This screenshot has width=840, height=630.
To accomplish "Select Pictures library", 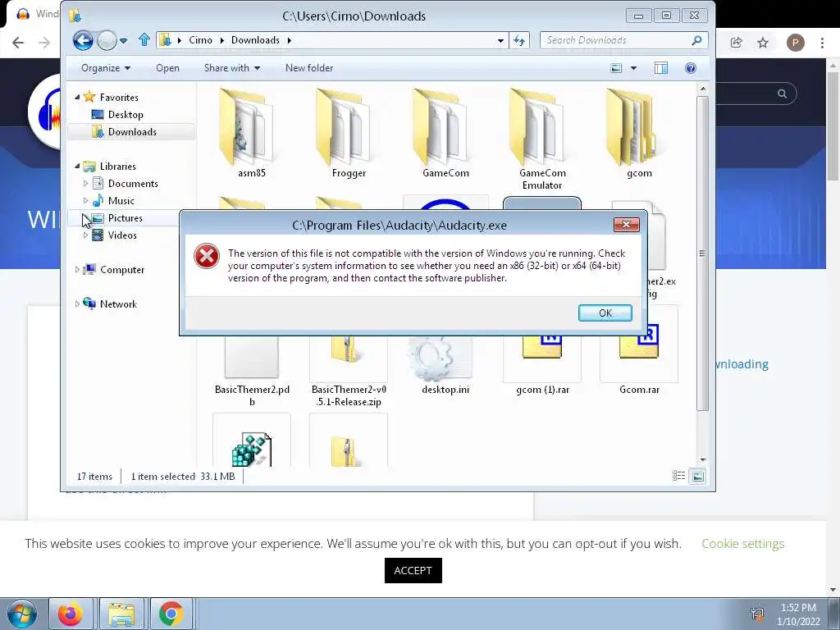I will click(125, 218).
